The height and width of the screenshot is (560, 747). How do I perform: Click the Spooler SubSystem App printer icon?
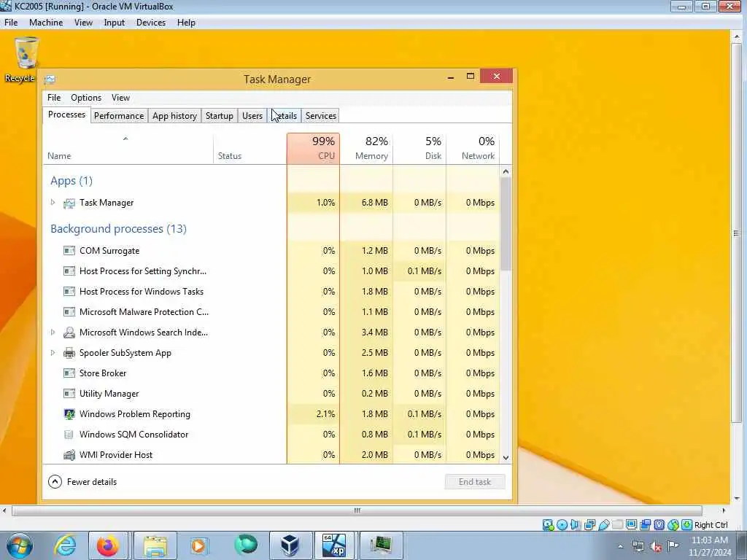(69, 353)
